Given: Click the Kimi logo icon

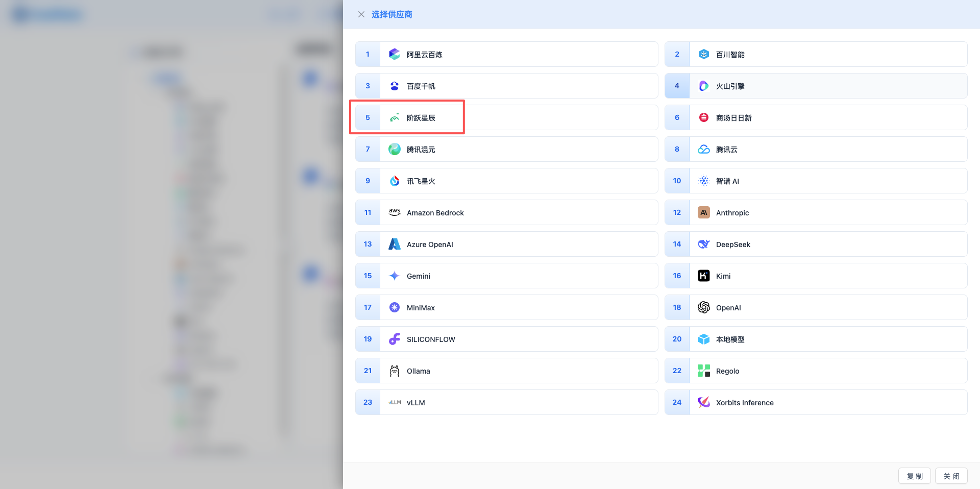Looking at the screenshot, I should (703, 276).
